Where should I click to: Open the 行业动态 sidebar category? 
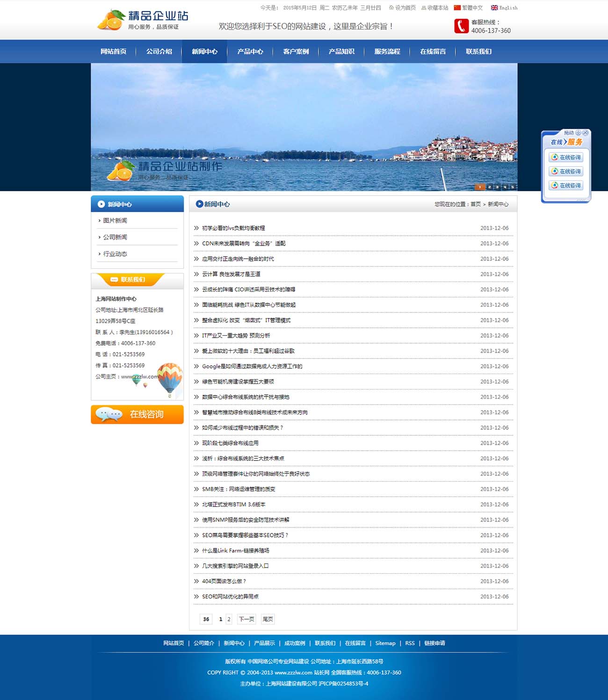115,254
